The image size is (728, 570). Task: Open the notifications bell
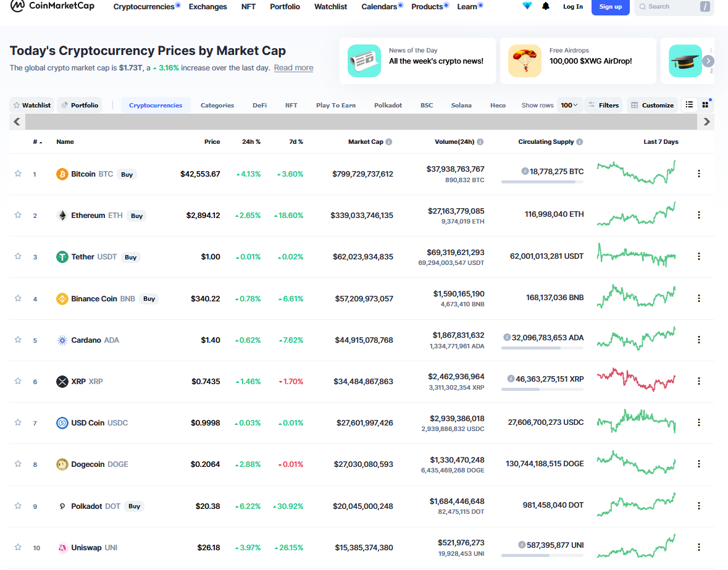[x=546, y=6]
